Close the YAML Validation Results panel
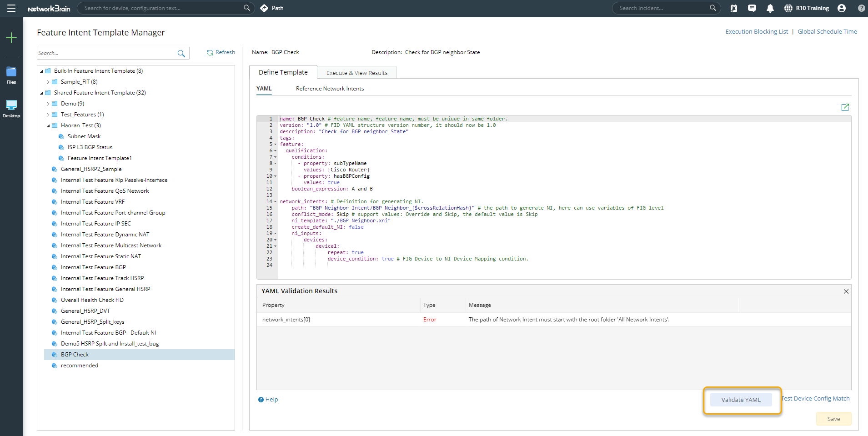Screen dimensions: 868x436 click(846, 291)
